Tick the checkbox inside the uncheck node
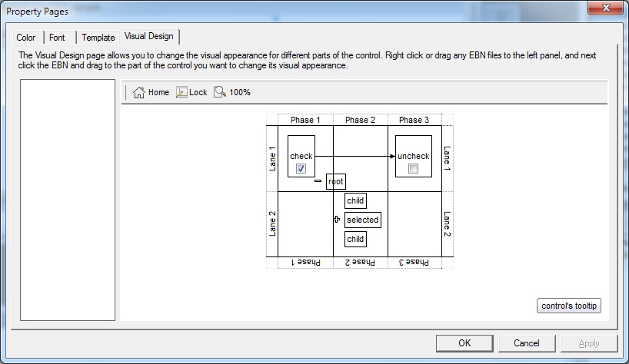 click(x=413, y=168)
